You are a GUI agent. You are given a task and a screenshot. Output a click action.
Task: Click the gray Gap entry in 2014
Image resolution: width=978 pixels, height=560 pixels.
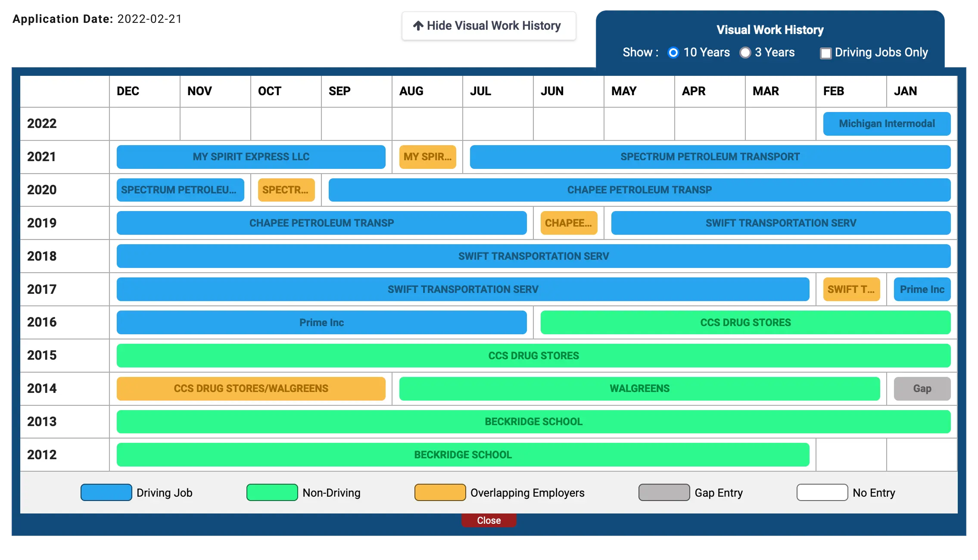(x=922, y=389)
